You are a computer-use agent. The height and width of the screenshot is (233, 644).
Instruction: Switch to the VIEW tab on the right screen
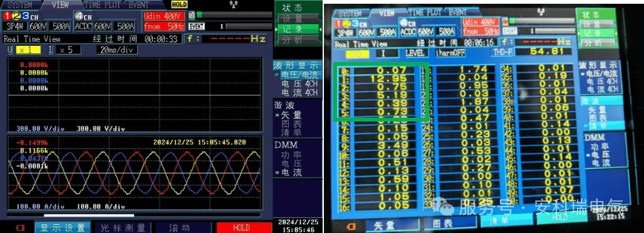tap(387, 13)
